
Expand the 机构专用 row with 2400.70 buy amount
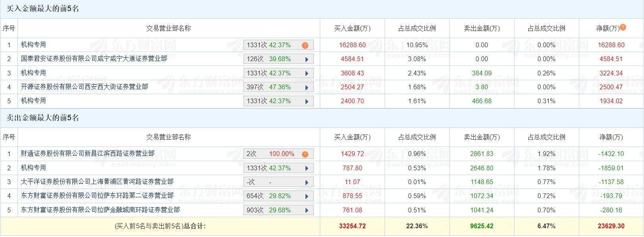click(x=307, y=102)
